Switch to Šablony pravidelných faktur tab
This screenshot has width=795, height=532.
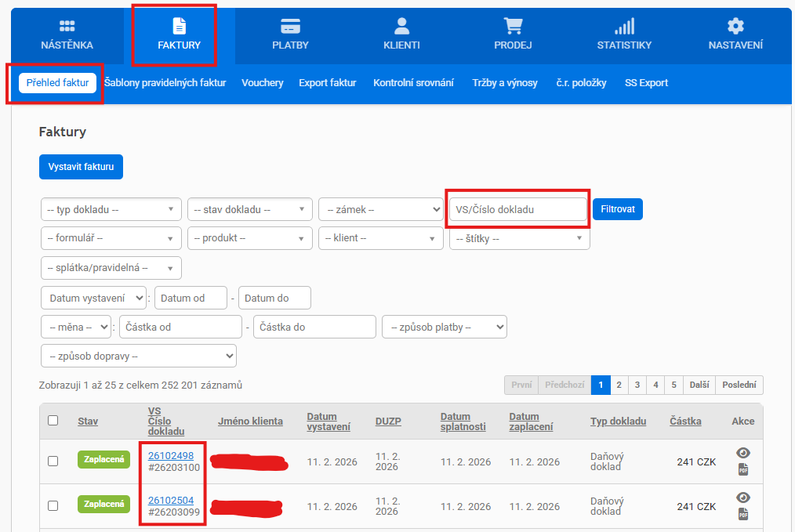[165, 82]
